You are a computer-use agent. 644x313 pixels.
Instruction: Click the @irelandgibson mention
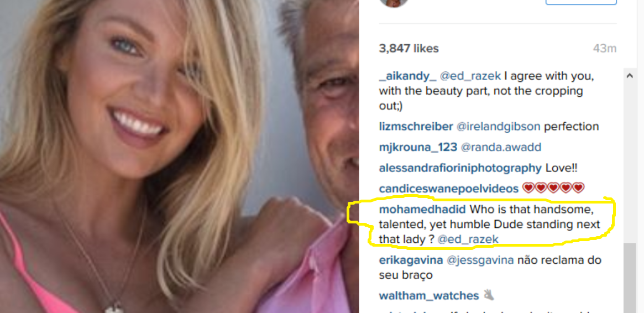pos(498,127)
